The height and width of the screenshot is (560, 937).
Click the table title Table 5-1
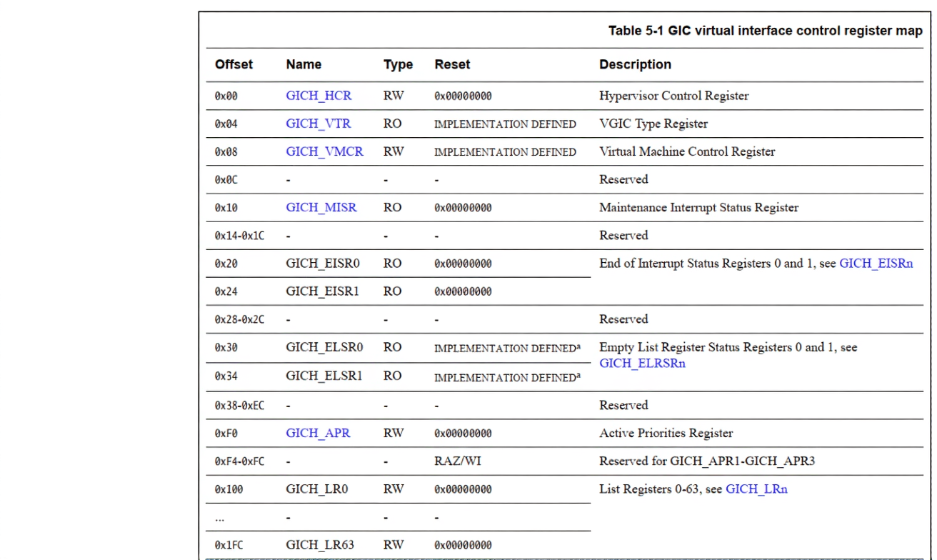pyautogui.click(x=631, y=31)
